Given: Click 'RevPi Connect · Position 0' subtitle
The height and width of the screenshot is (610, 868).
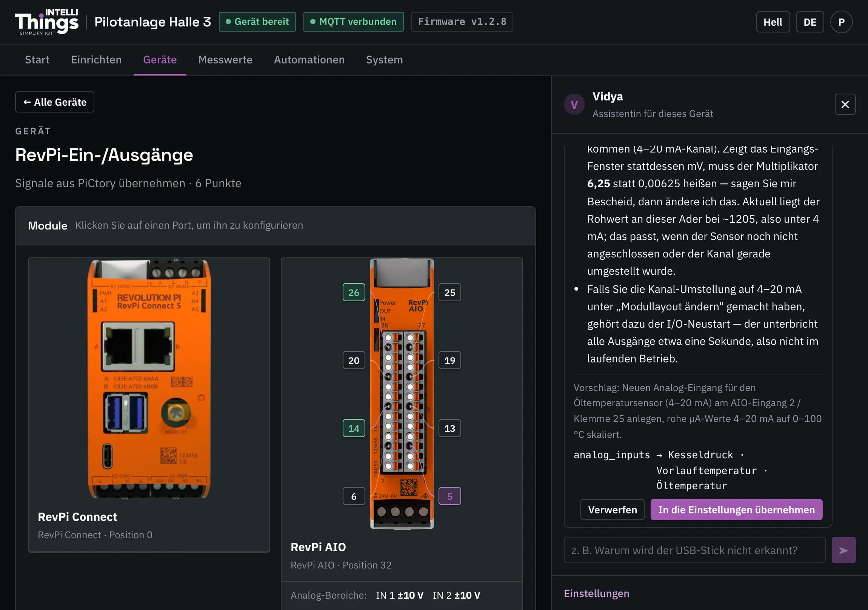Looking at the screenshot, I should pos(95,535).
